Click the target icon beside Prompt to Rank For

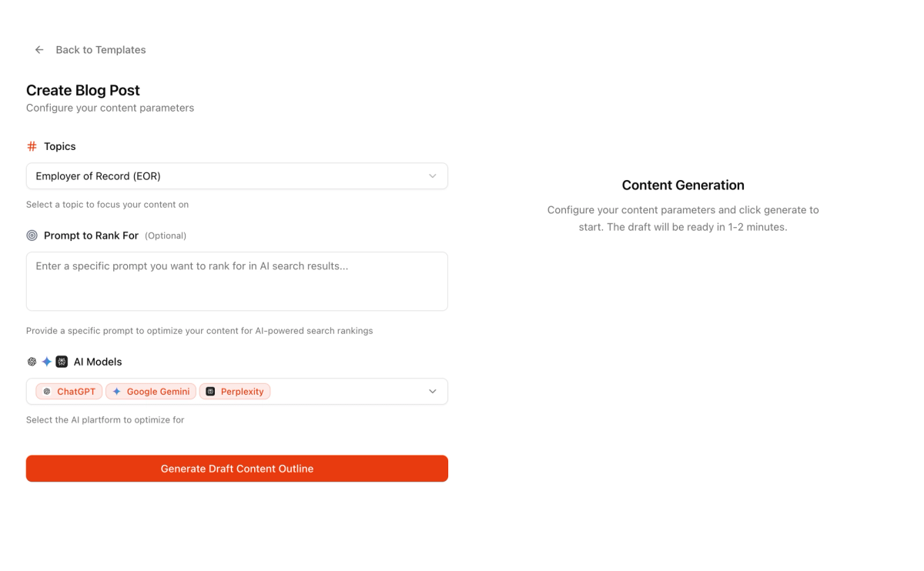(x=32, y=235)
